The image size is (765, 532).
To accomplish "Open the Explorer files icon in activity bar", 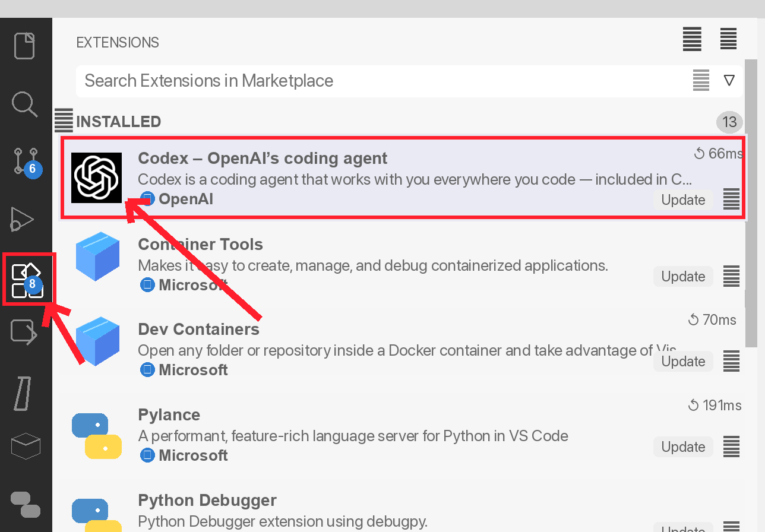I will point(26,46).
